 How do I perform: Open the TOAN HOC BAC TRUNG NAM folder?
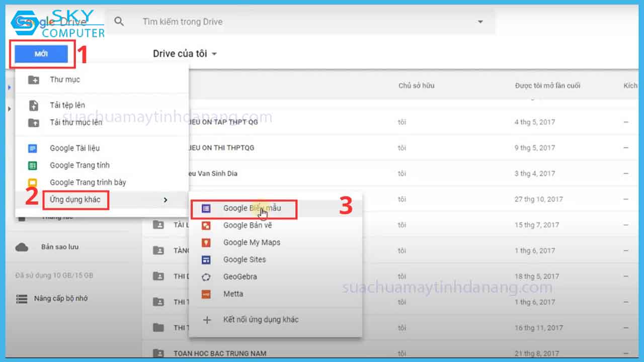coord(220,353)
